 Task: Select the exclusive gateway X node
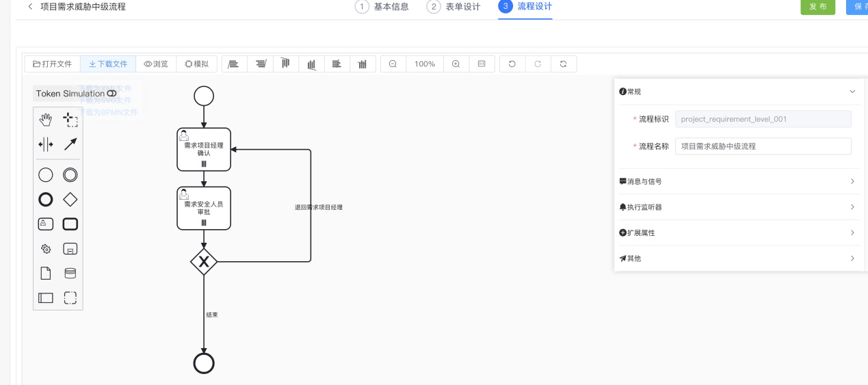tap(204, 261)
